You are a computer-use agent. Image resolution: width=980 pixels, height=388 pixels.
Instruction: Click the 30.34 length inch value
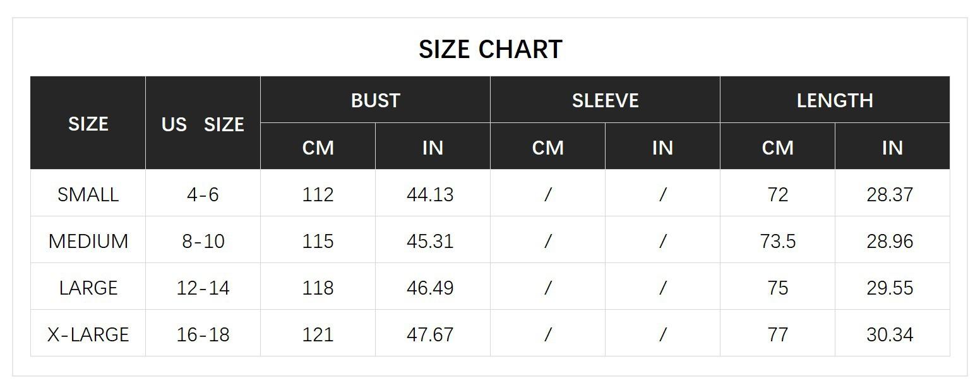coord(890,334)
